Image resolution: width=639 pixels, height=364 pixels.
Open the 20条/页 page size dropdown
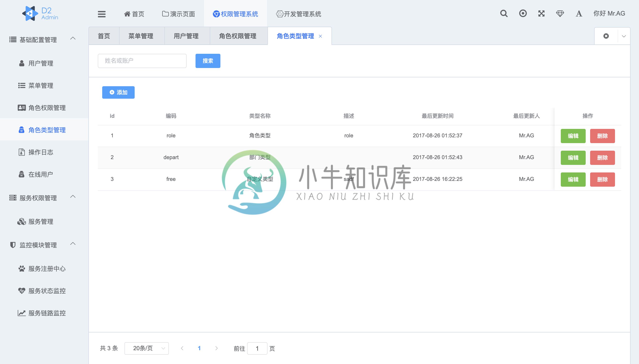click(x=146, y=348)
